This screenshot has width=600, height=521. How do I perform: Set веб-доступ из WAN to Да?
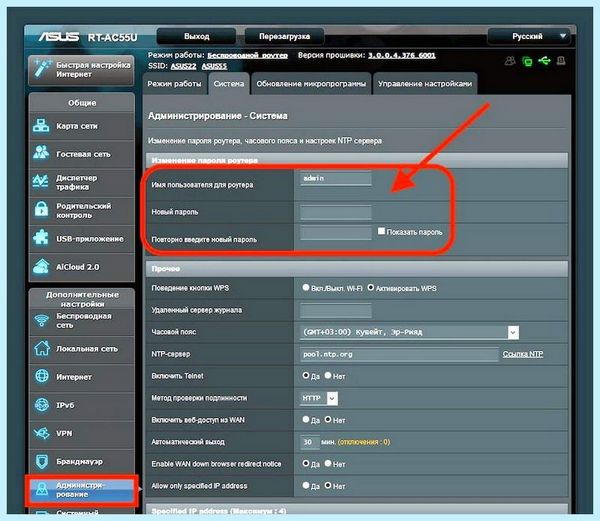[306, 419]
